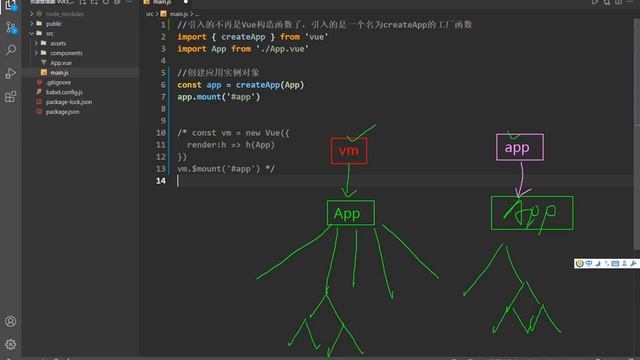Image resolution: width=640 pixels, height=360 pixels.
Task: Open the IME wrench settings icon
Action: 633,264
